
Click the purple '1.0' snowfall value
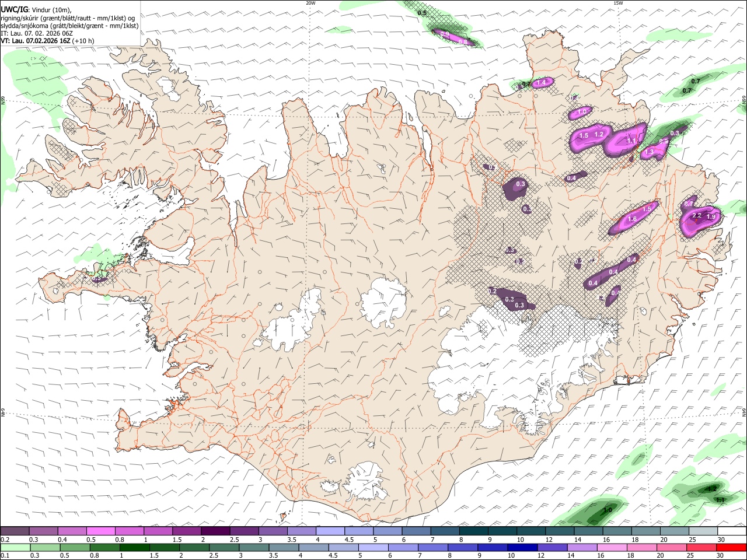tap(581, 112)
